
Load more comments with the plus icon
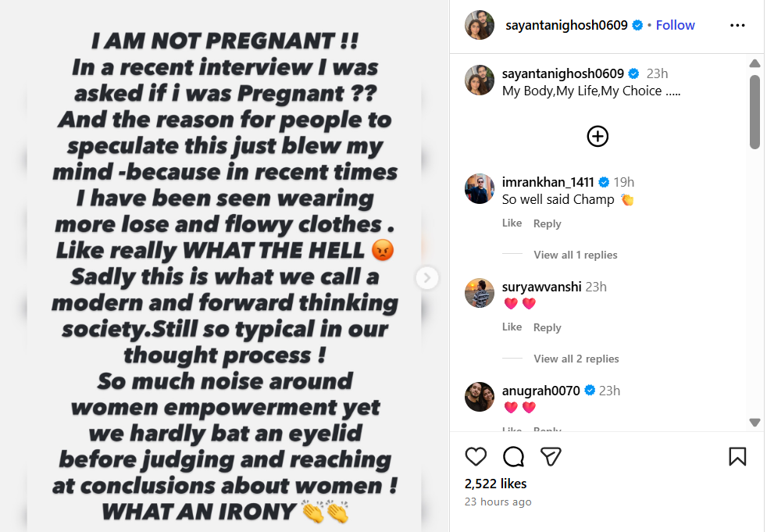598,136
